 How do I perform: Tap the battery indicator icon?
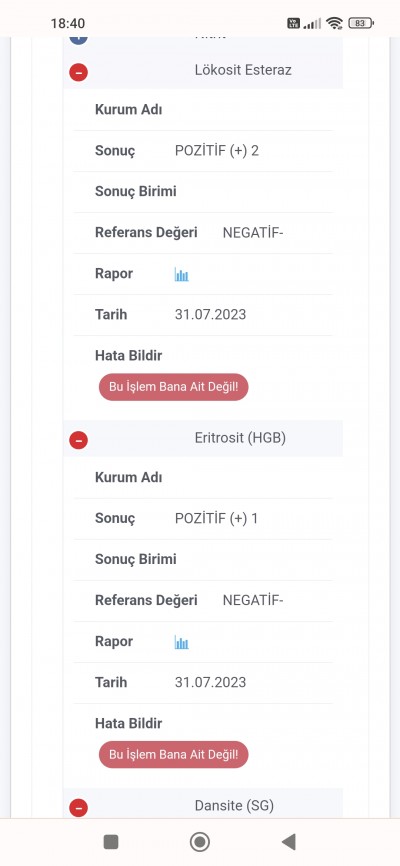pyautogui.click(x=361, y=23)
